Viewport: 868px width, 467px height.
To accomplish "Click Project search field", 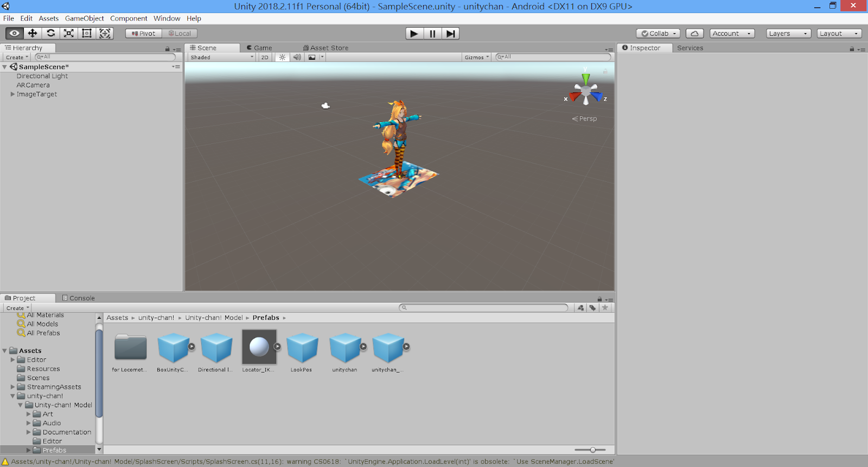I will tap(484, 307).
